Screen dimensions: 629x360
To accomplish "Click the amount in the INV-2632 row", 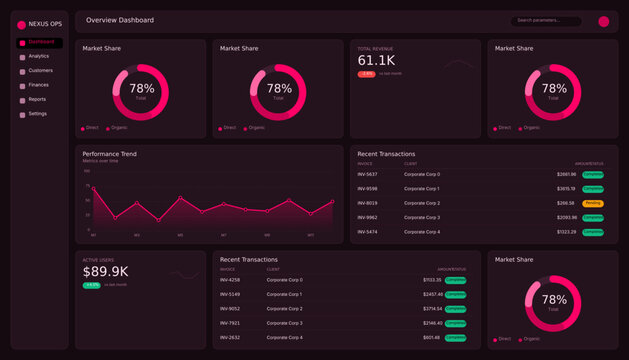I will (x=432, y=338).
